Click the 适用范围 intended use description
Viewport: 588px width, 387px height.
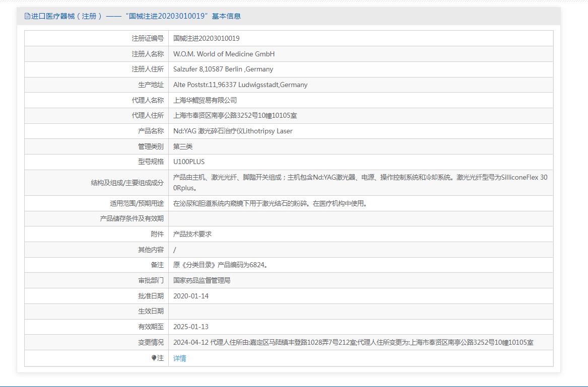pos(270,204)
